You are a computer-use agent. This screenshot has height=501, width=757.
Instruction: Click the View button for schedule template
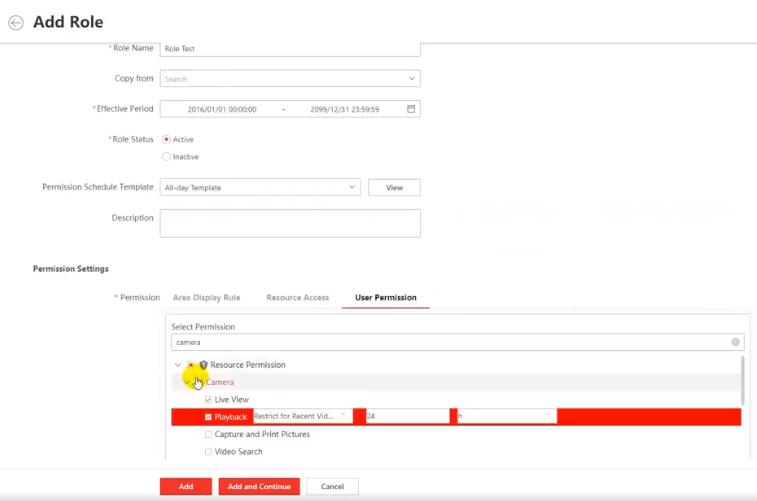point(394,187)
